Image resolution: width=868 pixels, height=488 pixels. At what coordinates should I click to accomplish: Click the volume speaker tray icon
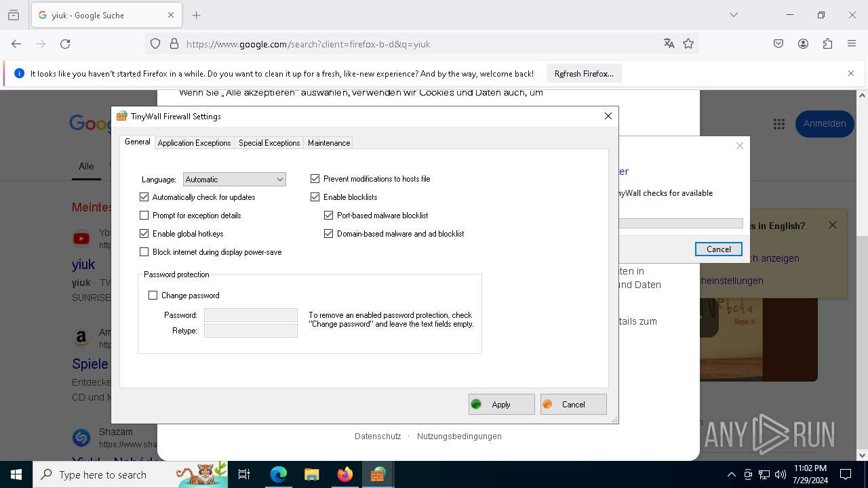[781, 474]
